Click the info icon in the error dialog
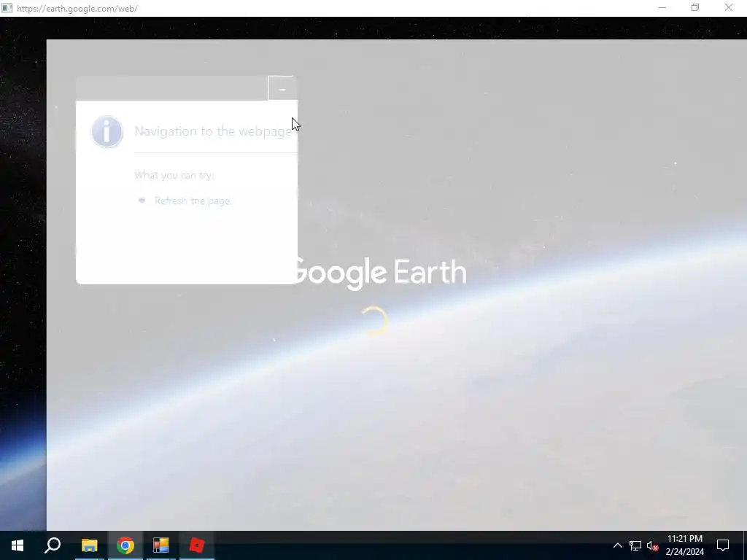747x560 pixels. 107,131
